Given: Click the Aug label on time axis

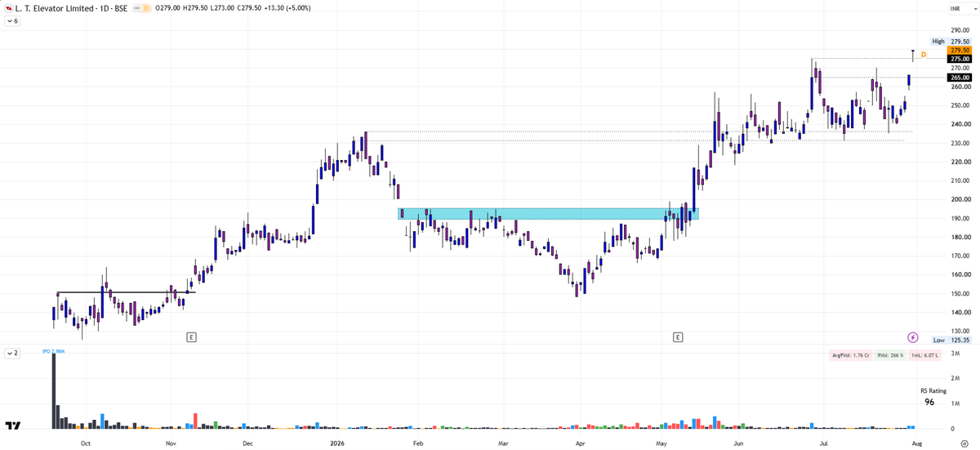Looking at the screenshot, I should 916,442.
